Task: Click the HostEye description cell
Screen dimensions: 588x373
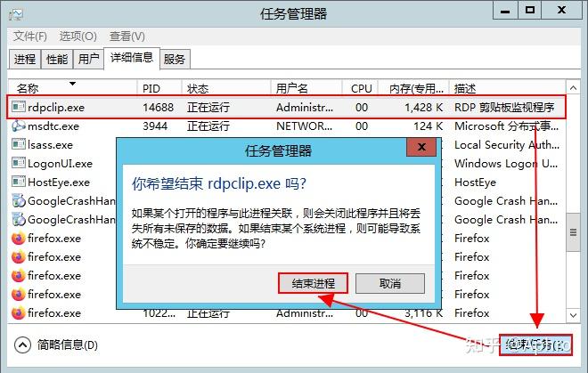Action: 475,182
